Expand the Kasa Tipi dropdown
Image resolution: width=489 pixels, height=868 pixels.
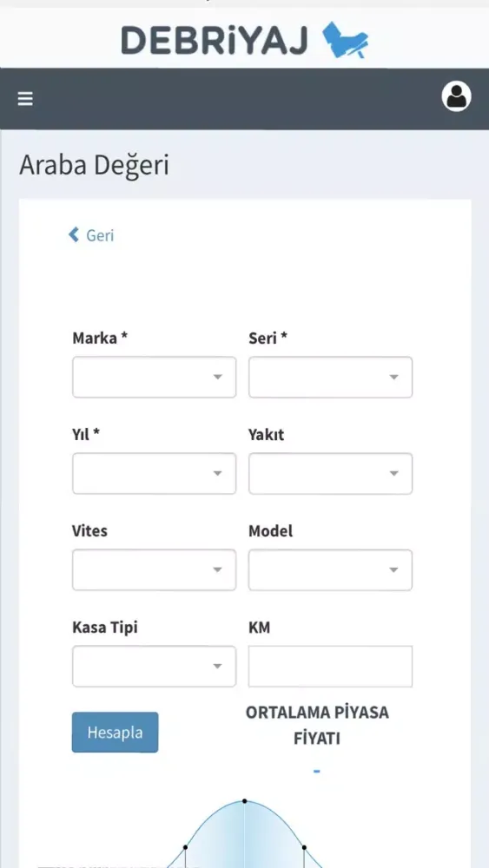pyautogui.click(x=154, y=666)
